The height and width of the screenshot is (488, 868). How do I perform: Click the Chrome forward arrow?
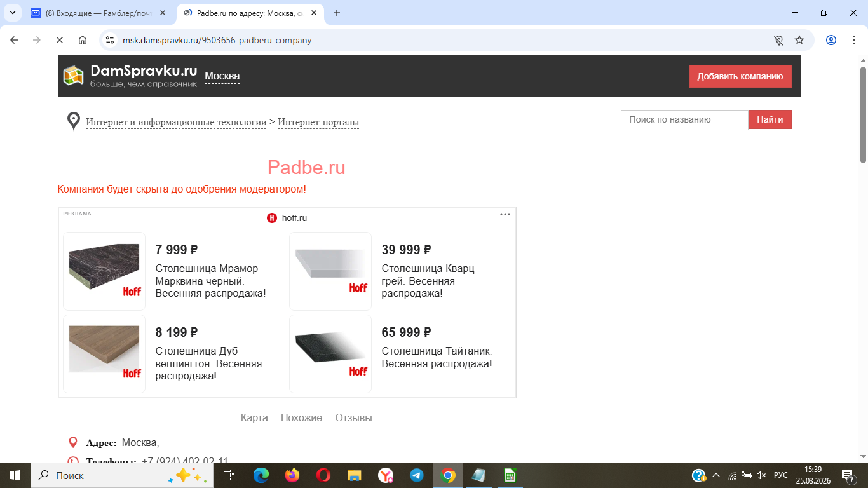point(37,40)
